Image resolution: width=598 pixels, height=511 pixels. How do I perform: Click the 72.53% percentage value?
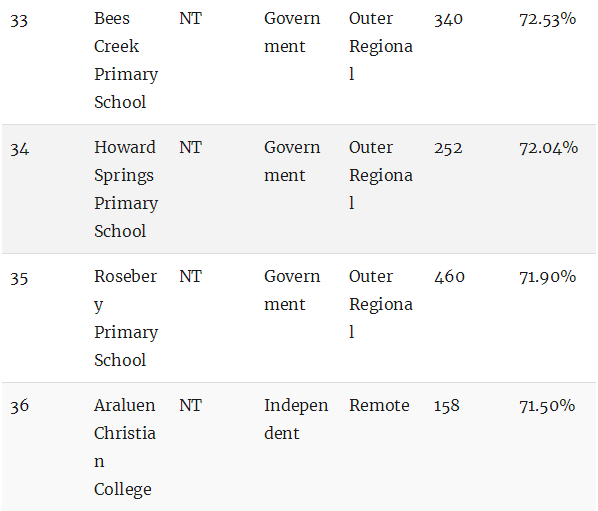(x=548, y=19)
